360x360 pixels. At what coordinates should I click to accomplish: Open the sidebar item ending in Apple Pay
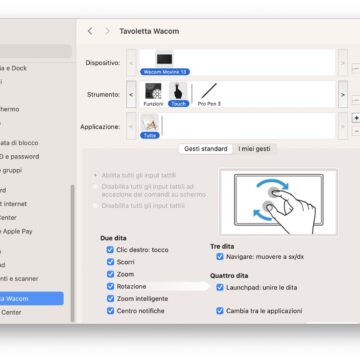tap(16, 231)
